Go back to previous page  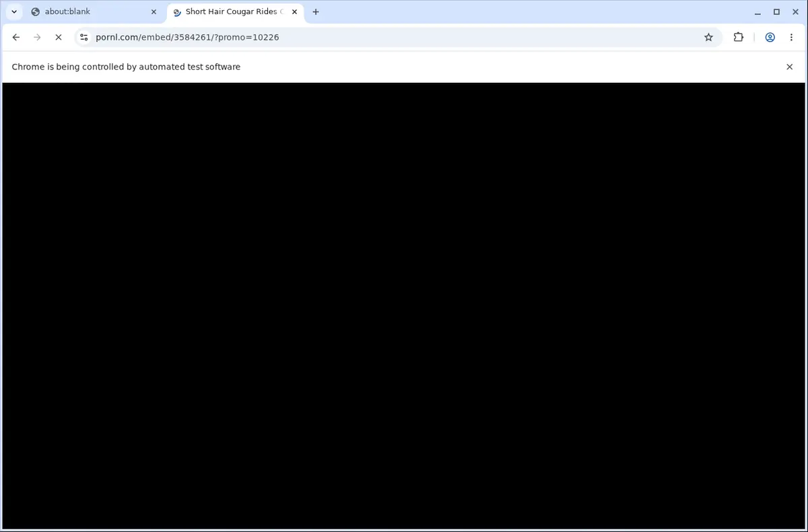point(16,37)
